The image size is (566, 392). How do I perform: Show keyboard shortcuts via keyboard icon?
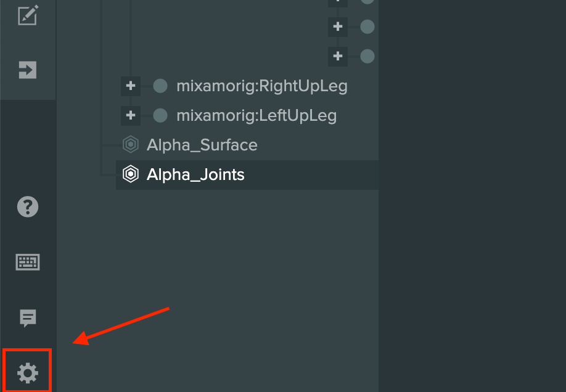[x=28, y=262]
